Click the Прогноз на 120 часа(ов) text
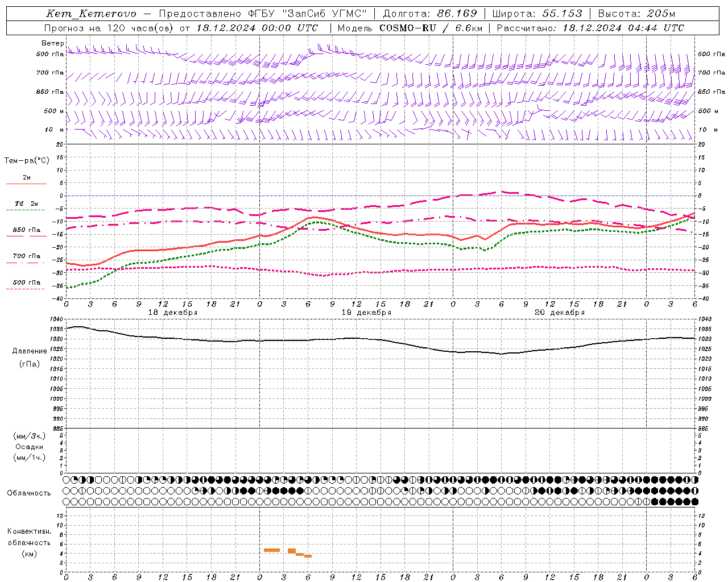This screenshot has height=582, width=728. point(109,28)
